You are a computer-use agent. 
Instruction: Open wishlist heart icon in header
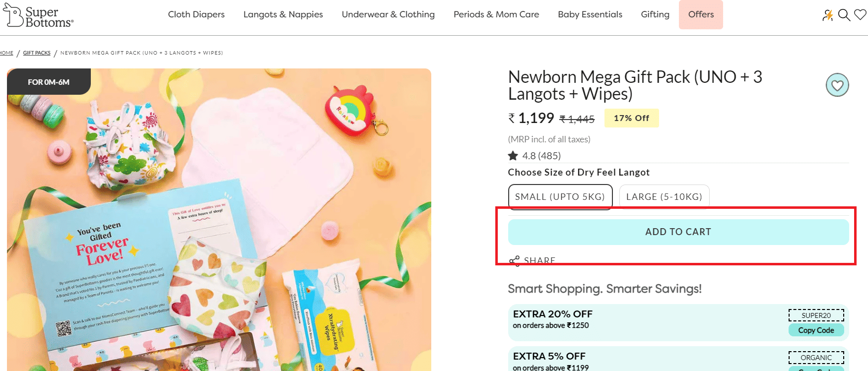[x=860, y=15]
